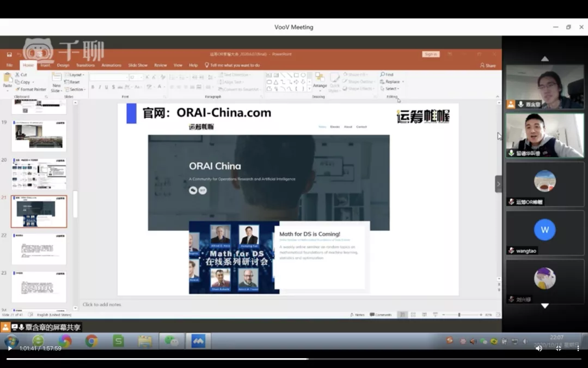Click the video exit fullscreen icon
Viewport: 588px width, 368px height.
[x=559, y=348]
